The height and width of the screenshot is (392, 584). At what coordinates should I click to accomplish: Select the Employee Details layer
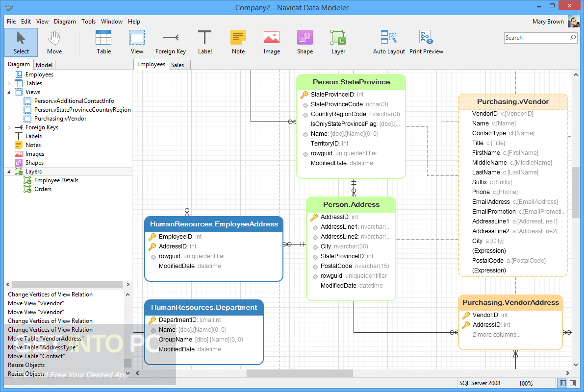coord(56,180)
